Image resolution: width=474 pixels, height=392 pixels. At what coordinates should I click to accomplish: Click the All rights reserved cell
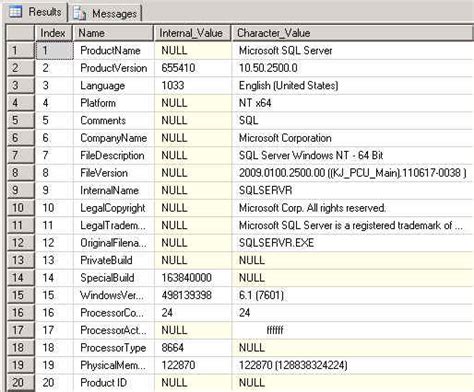click(x=353, y=208)
